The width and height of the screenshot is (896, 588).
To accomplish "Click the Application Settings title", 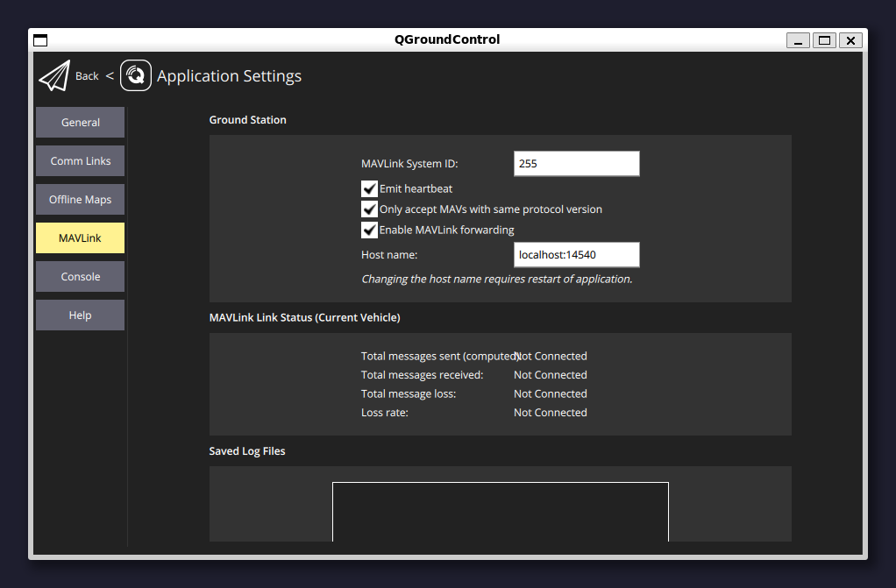I will tap(229, 76).
